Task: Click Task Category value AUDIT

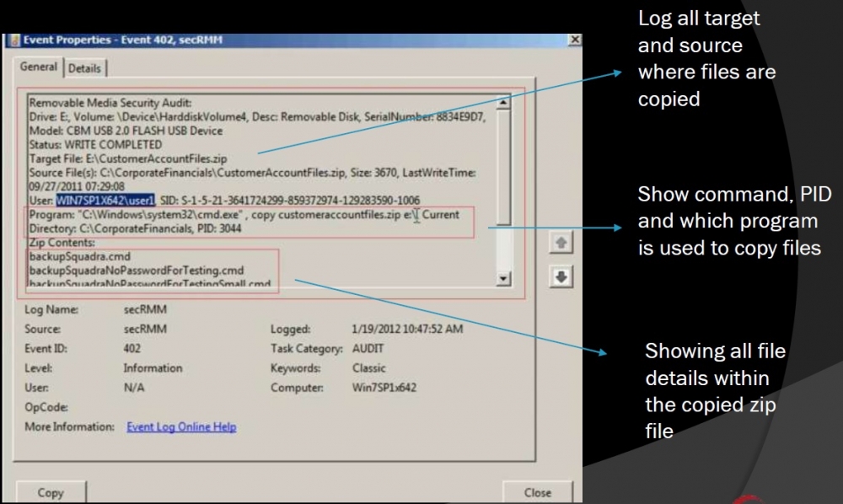Action: [x=368, y=349]
